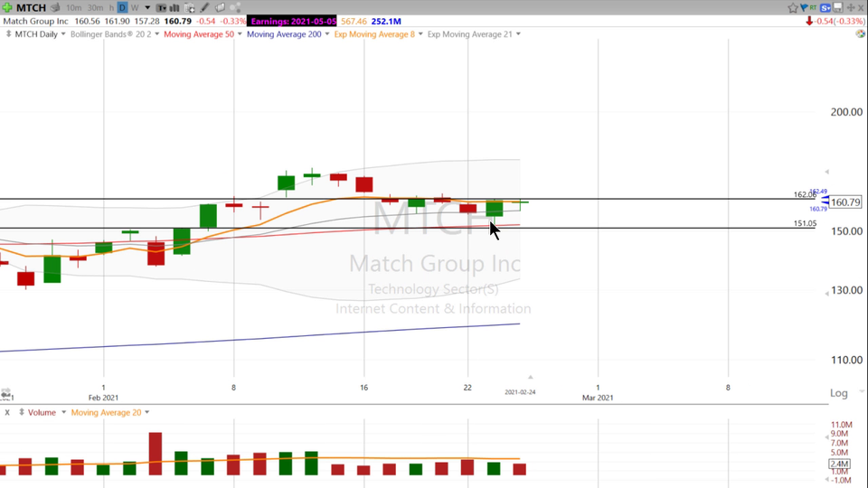The image size is (868, 488).
Task: Open the blue 'S' streaming dropdown
Action: 826,8
